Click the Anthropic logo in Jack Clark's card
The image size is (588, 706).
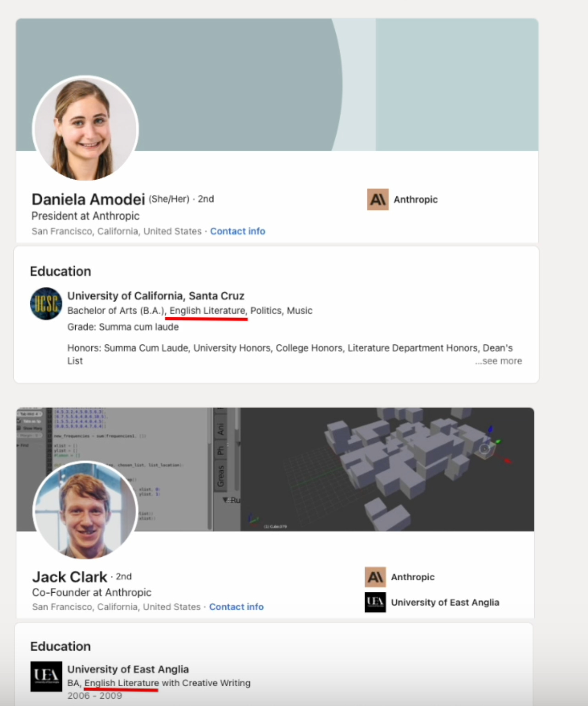375,577
